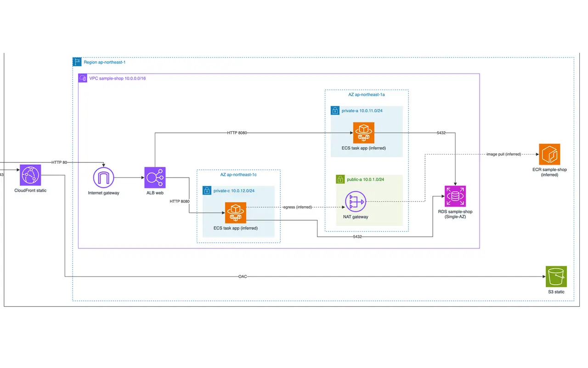Image resolution: width=588 pixels, height=368 pixels.
Task: Select 'ECS task app (inferred)' caption in private-a
Action: coord(364,148)
